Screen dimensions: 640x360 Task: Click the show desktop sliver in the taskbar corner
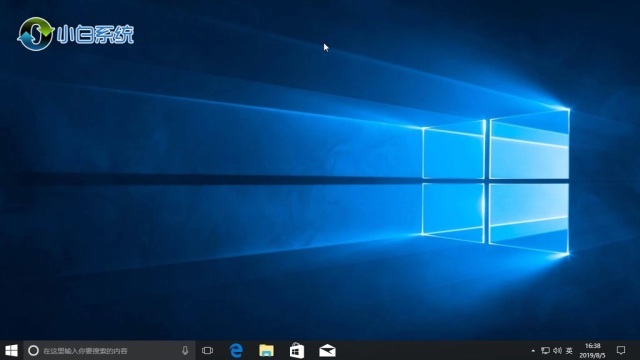point(638,350)
